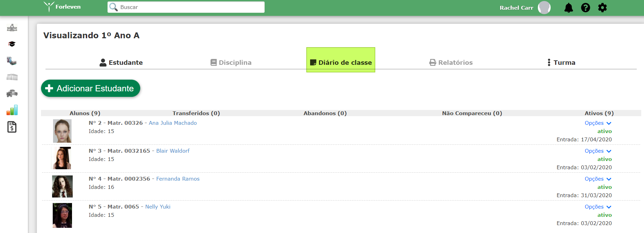This screenshot has width=644, height=233.
Task: Expand Opções dropdown for Ana Julia Machado
Action: pyautogui.click(x=598, y=123)
